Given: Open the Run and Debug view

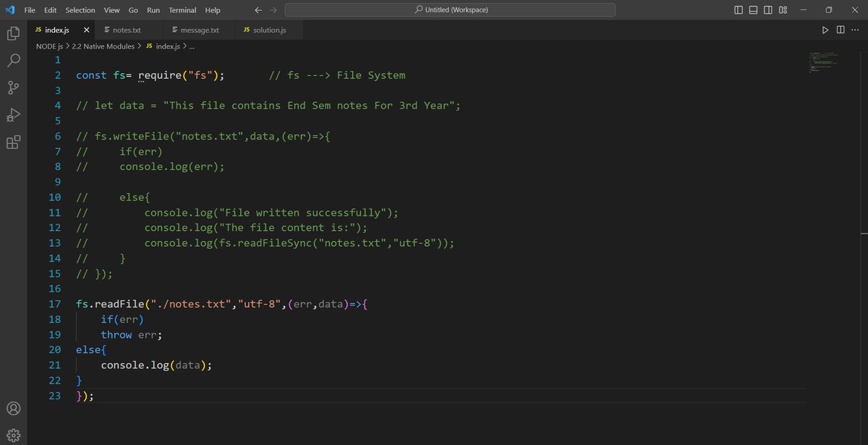Looking at the screenshot, I should [x=13, y=114].
